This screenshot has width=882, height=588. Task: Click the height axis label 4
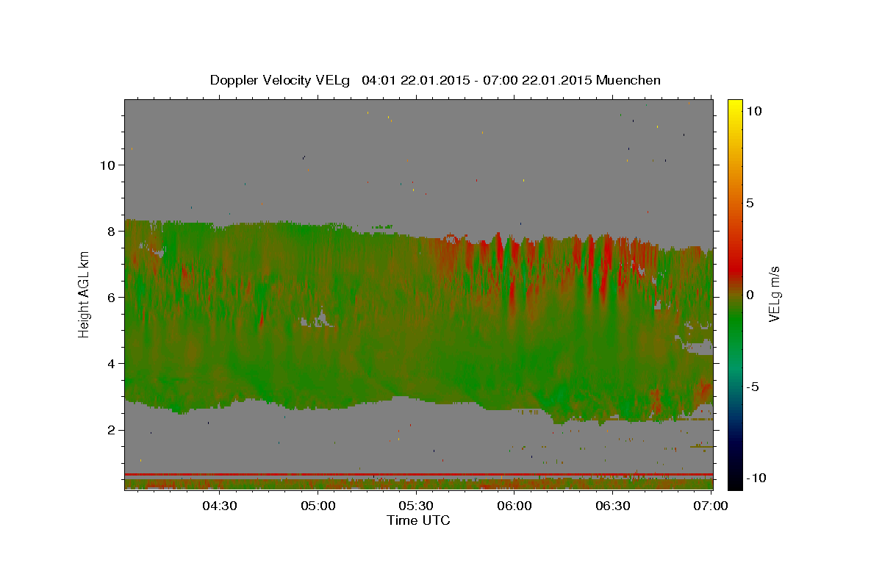coord(111,364)
